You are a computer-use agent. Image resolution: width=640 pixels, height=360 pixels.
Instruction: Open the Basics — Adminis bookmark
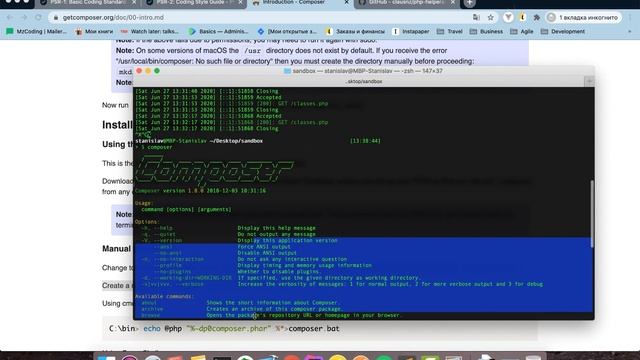218,31
